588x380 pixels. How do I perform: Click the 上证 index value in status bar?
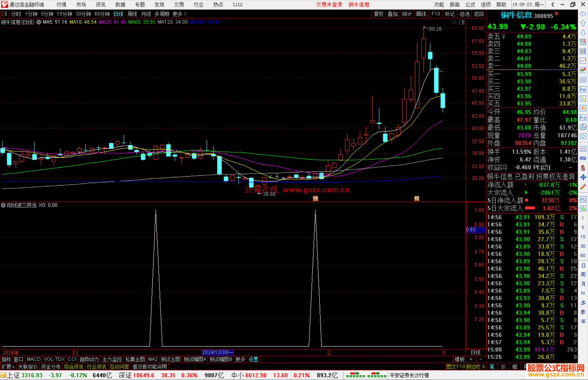pyautogui.click(x=32, y=375)
